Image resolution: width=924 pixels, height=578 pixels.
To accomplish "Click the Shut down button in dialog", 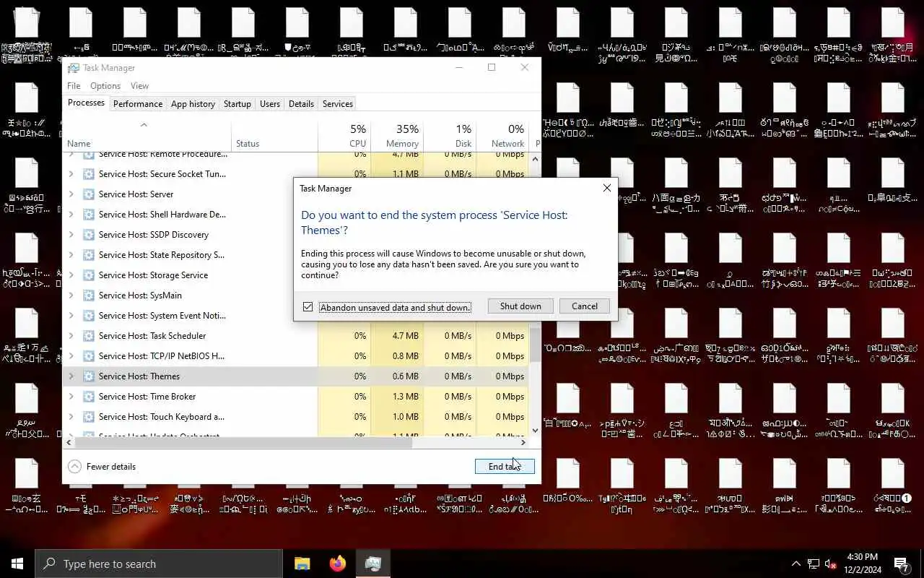I will (520, 306).
